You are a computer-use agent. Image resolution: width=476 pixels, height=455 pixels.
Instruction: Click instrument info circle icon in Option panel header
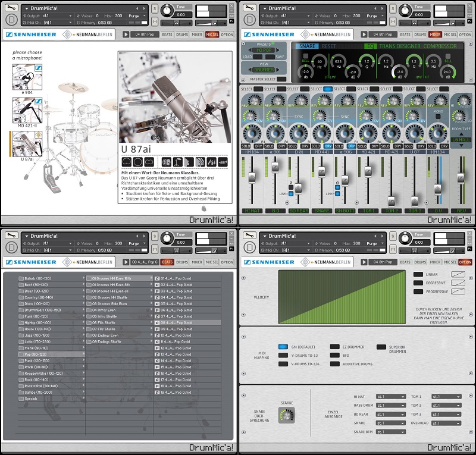pos(249,247)
